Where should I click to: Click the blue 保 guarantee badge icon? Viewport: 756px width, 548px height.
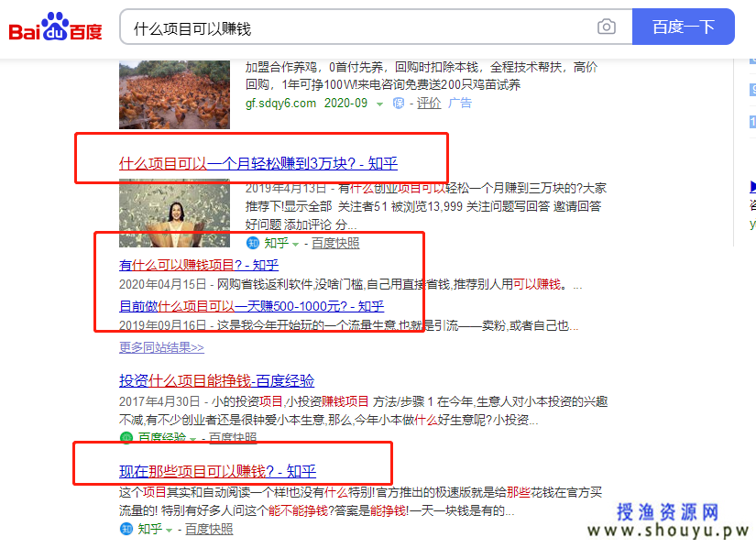399,104
